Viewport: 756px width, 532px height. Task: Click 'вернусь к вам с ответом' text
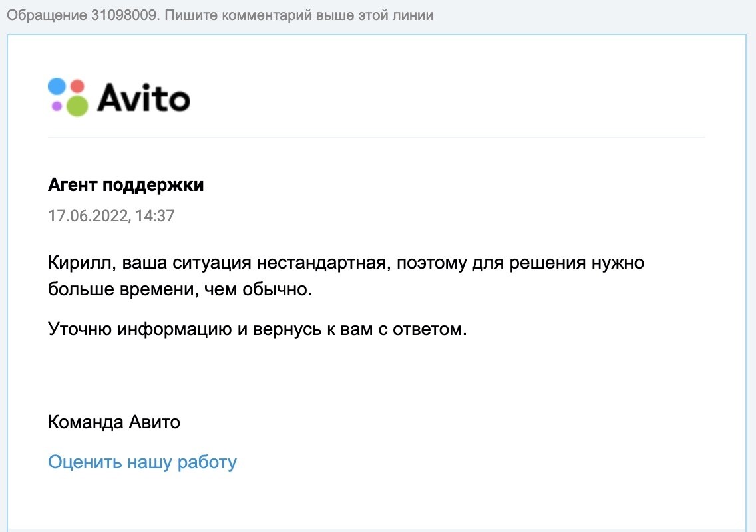point(359,329)
